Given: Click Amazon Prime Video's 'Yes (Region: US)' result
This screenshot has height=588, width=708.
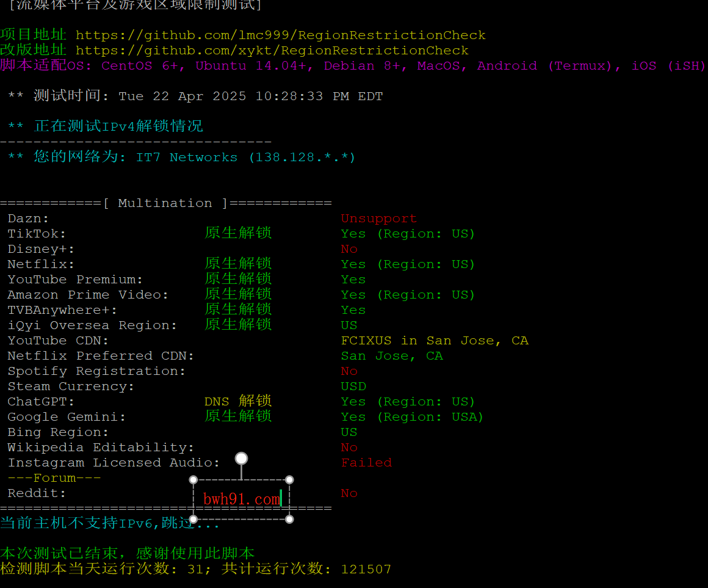Looking at the screenshot, I should coord(408,295).
